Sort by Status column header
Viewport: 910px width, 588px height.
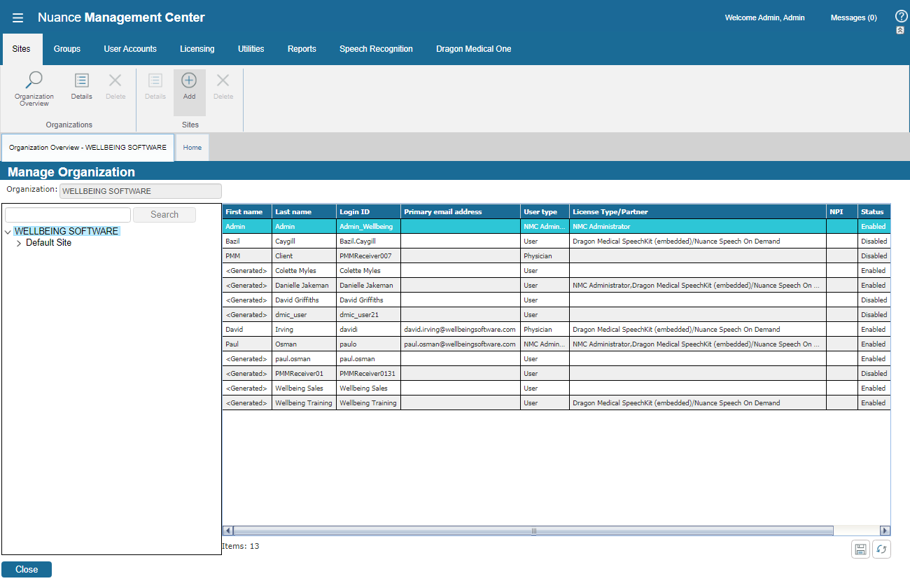point(874,211)
